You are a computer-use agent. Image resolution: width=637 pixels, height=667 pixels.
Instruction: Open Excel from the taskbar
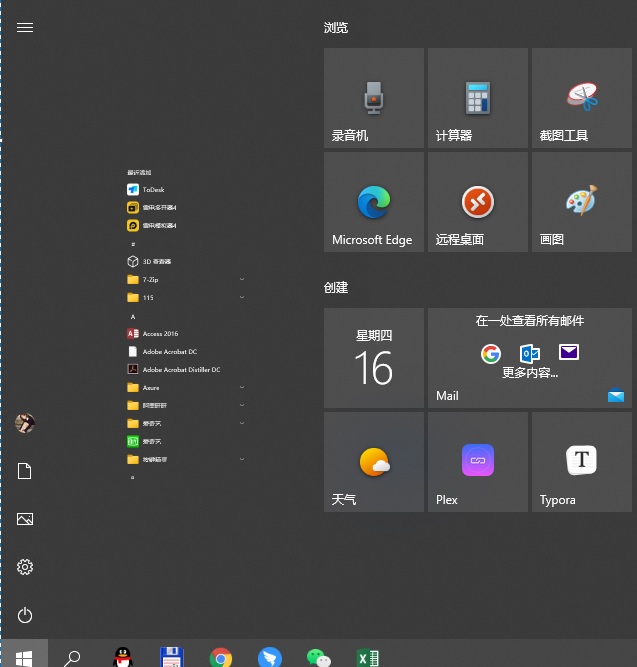click(x=368, y=658)
